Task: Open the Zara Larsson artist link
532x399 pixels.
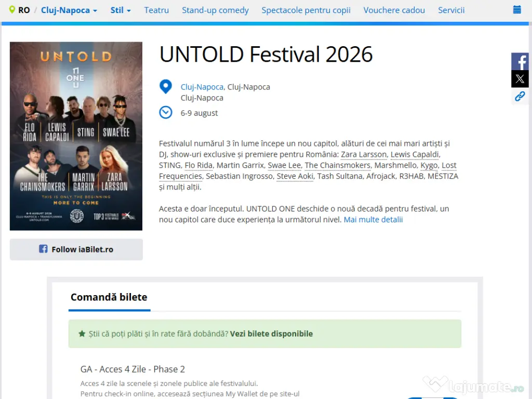Action: click(364, 154)
